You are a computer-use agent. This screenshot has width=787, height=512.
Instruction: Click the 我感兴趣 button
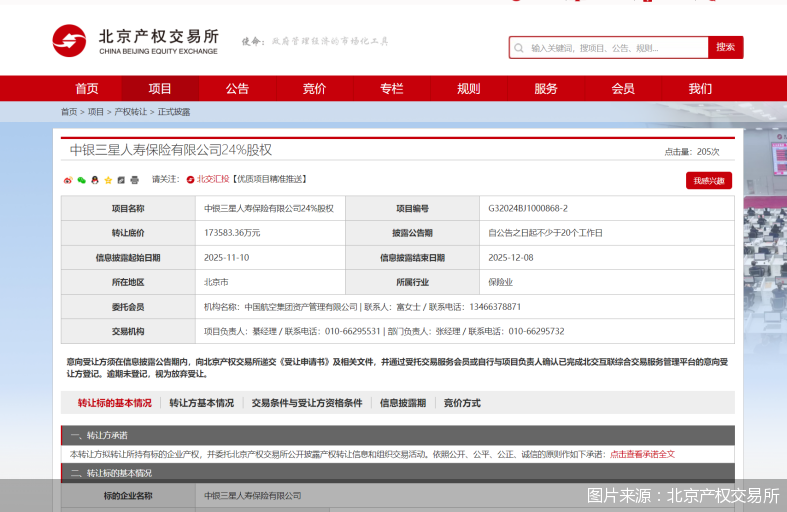pos(708,181)
